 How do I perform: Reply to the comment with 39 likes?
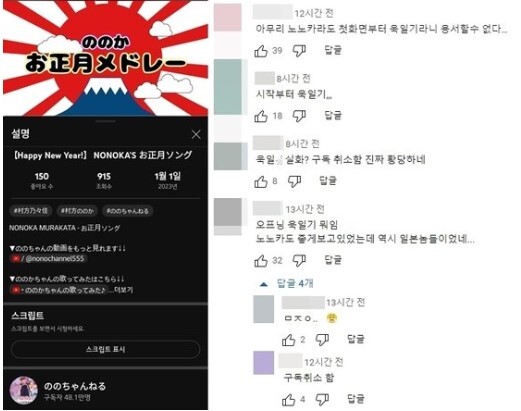tap(333, 50)
